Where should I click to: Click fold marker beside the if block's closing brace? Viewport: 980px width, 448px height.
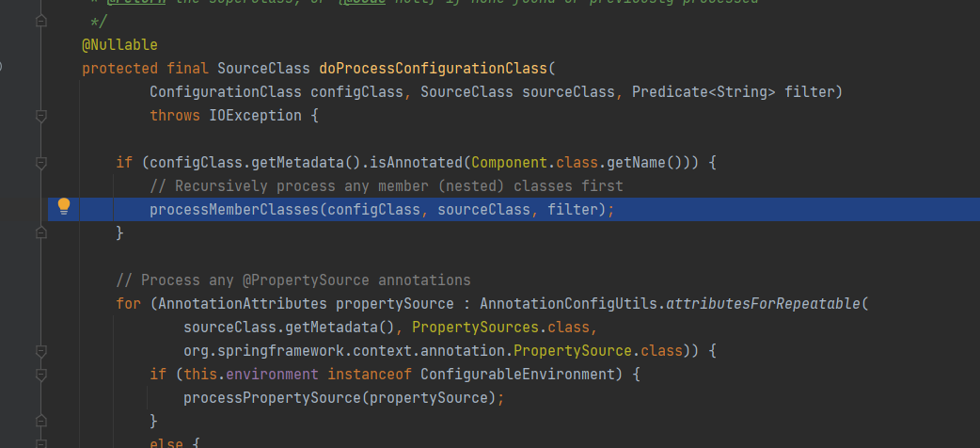tap(40, 232)
